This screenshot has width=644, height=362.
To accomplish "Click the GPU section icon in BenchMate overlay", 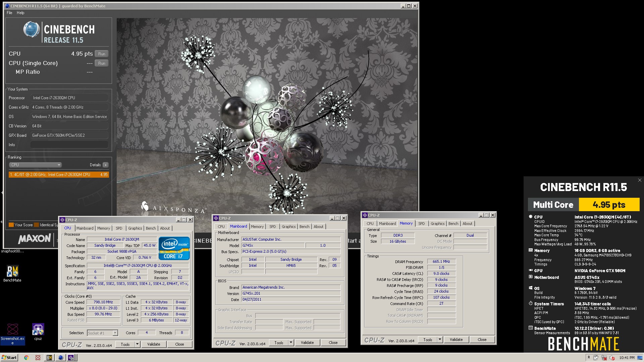I will click(531, 270).
